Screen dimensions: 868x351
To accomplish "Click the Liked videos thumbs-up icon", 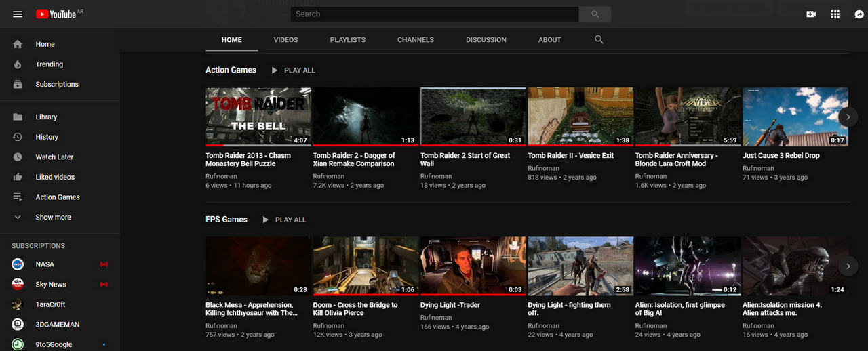I will click(18, 177).
